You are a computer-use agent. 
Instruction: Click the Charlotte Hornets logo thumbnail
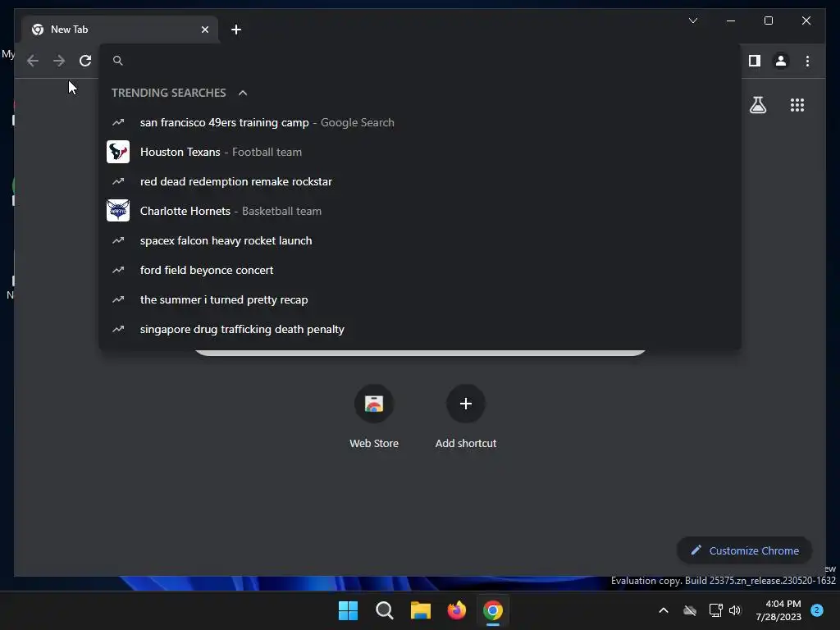click(x=118, y=211)
